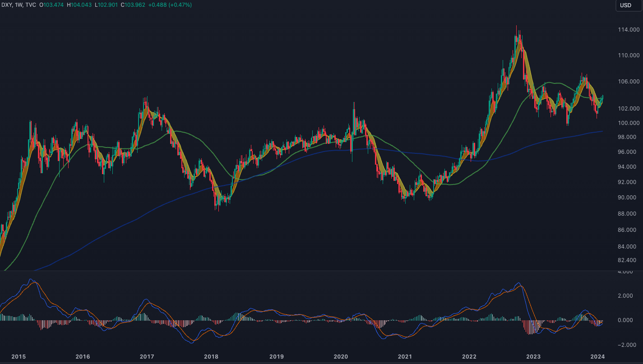Viewport: 643px width, 364px height.
Task: Click the TVC exchange label
Action: (32, 5)
